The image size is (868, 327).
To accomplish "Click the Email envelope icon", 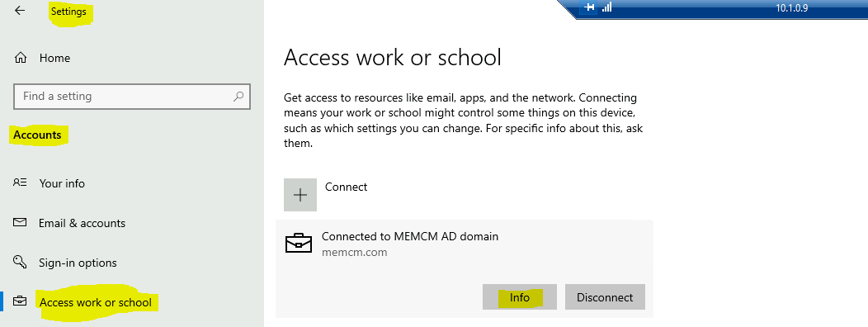I will coord(20,222).
